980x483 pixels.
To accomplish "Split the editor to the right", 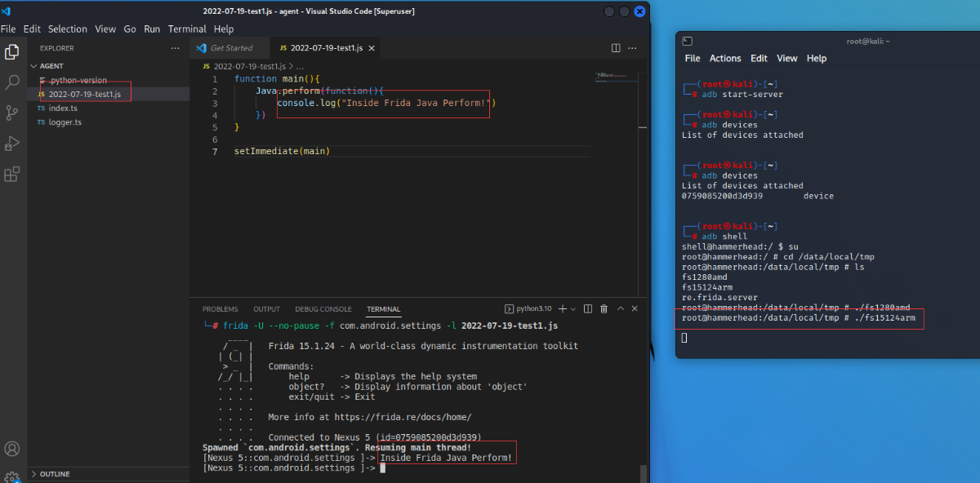I will coord(617,48).
